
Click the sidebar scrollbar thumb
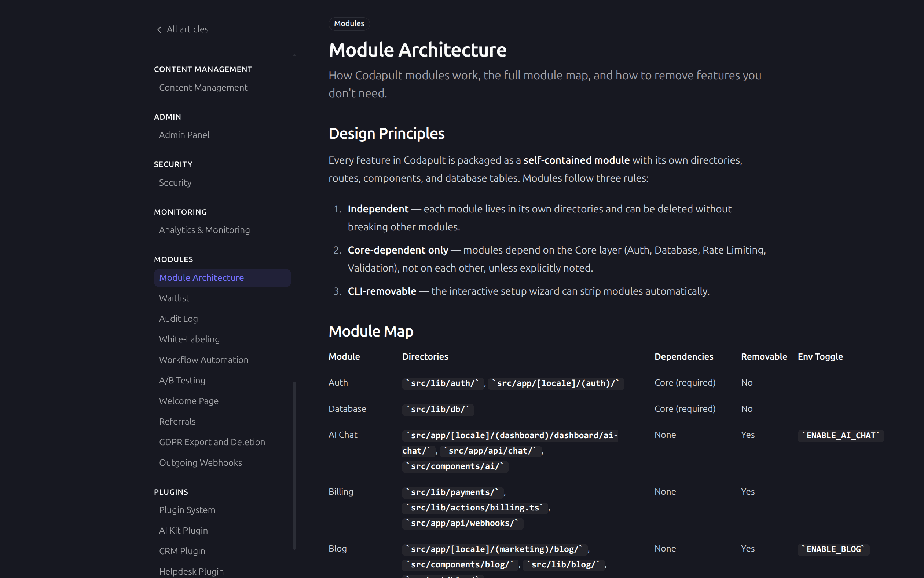tap(294, 465)
